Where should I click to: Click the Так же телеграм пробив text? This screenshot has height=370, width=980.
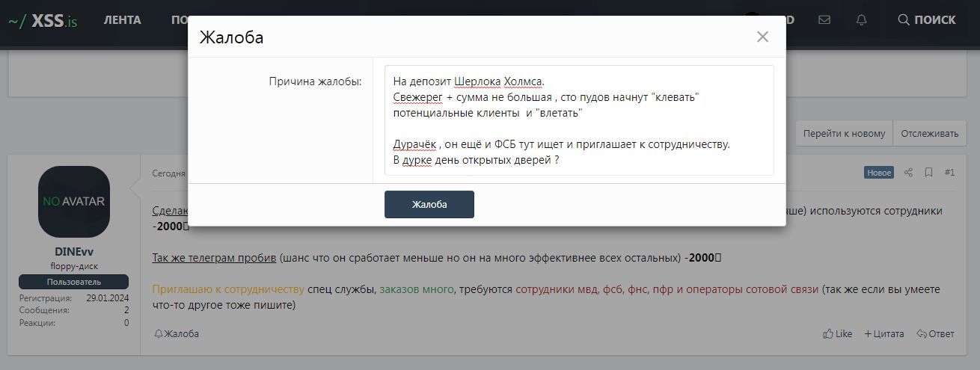click(x=214, y=258)
